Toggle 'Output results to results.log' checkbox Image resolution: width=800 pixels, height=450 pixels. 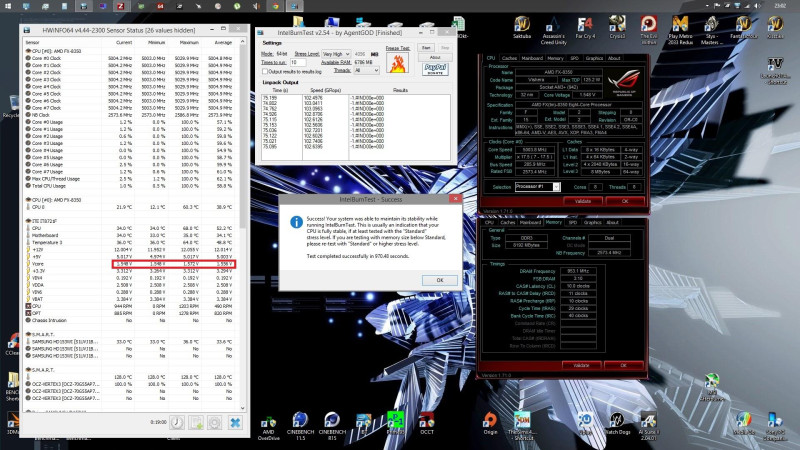265,71
